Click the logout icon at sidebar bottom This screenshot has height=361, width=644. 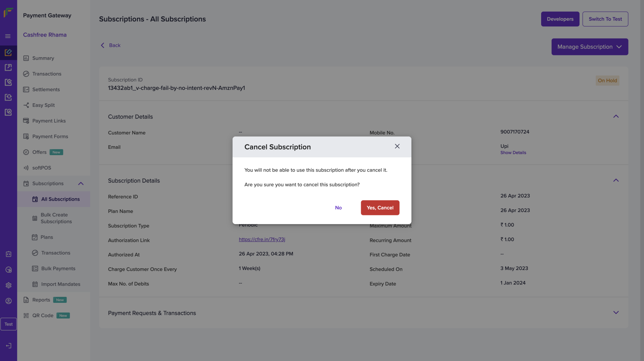(8, 346)
